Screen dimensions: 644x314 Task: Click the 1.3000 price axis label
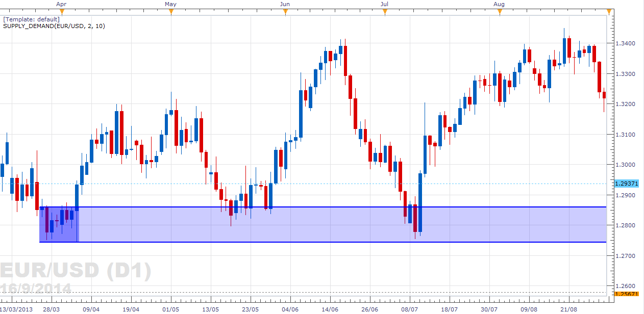point(625,165)
